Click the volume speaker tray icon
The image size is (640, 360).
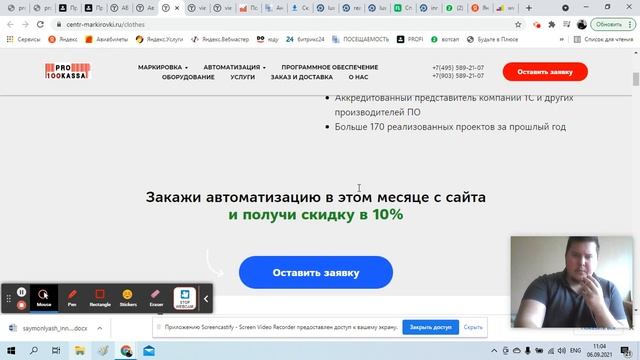tap(562, 351)
